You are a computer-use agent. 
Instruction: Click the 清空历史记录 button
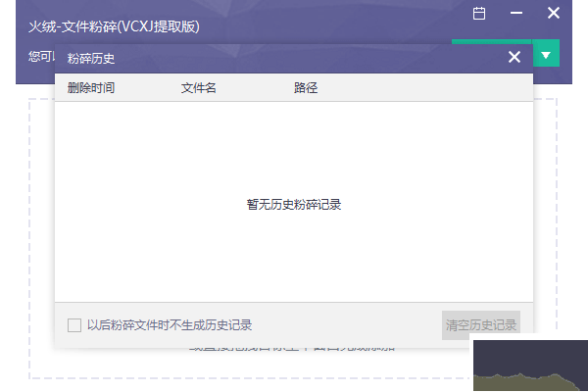(x=480, y=325)
